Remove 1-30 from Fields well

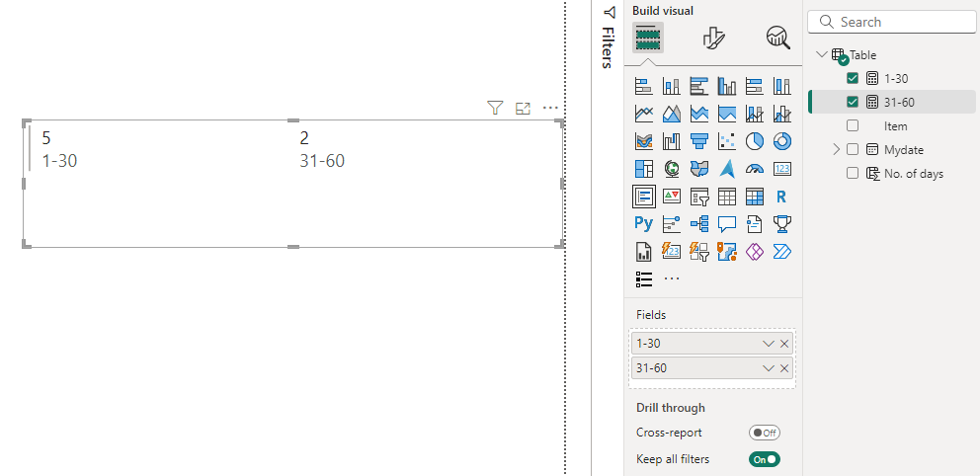click(x=784, y=344)
